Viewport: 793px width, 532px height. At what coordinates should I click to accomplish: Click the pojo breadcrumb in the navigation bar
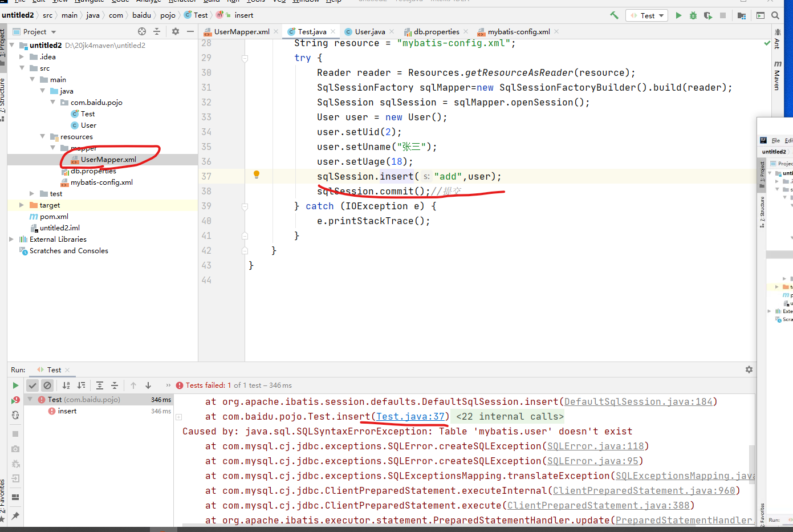(168, 15)
